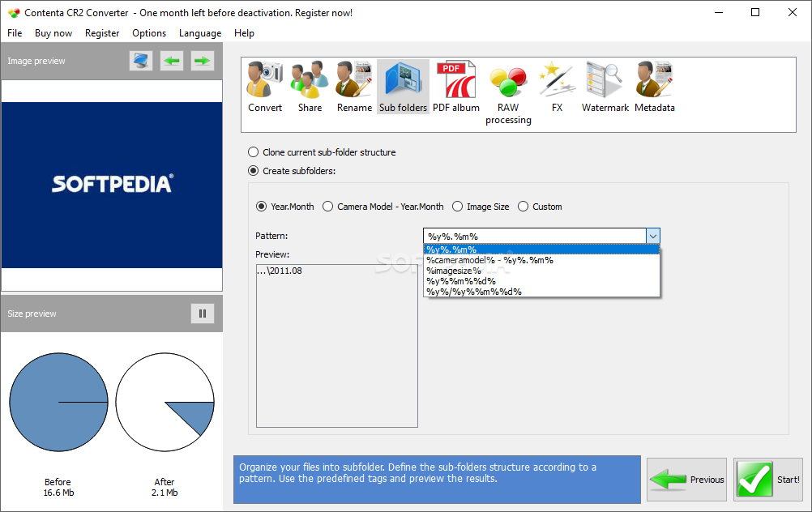Image resolution: width=812 pixels, height=512 pixels.
Task: Close the Contenta CR2 Converter window
Action: pos(793,12)
